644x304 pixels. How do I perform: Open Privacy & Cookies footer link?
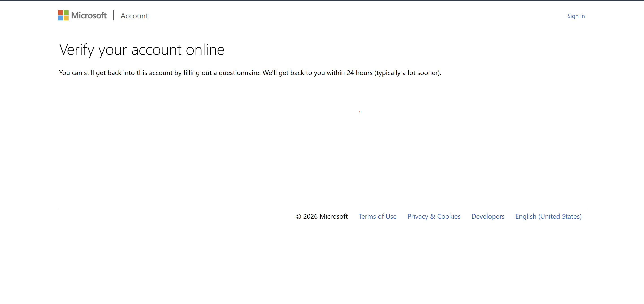click(434, 216)
